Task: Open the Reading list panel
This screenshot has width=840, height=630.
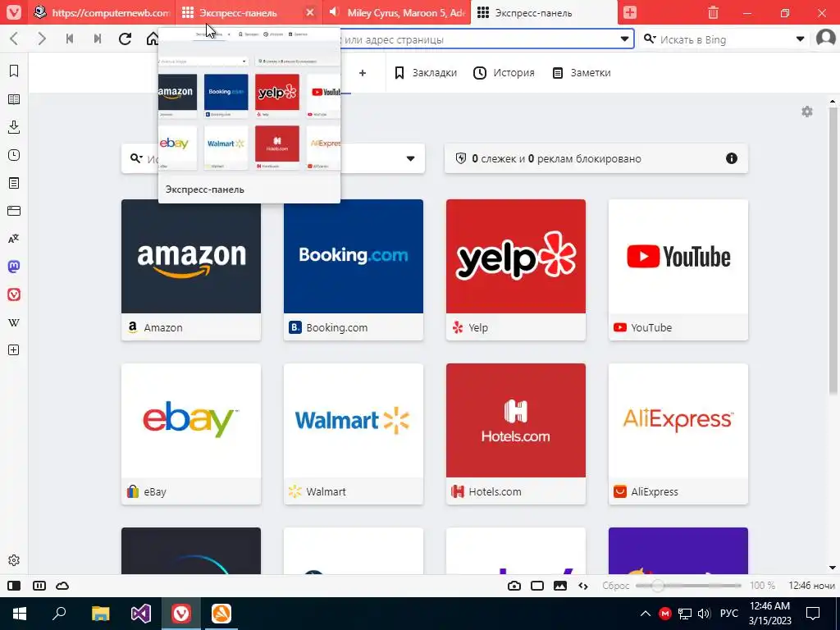Action: pyautogui.click(x=14, y=99)
